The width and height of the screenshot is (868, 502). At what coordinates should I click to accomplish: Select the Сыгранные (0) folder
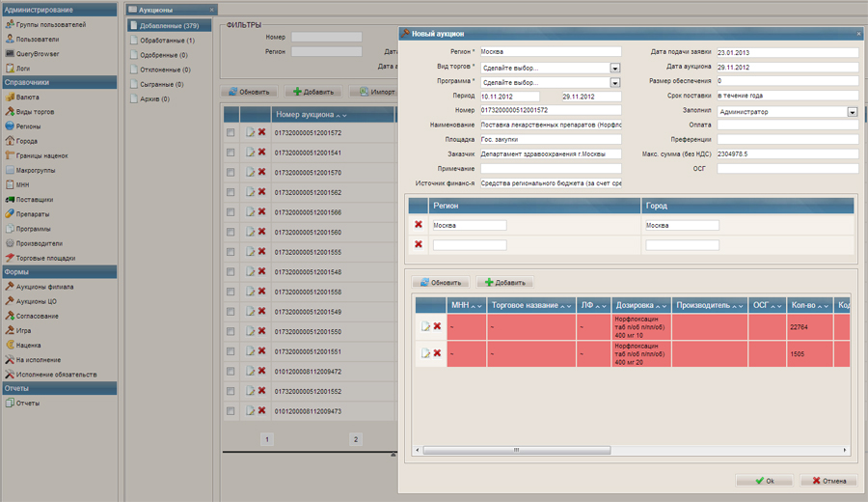pyautogui.click(x=161, y=84)
